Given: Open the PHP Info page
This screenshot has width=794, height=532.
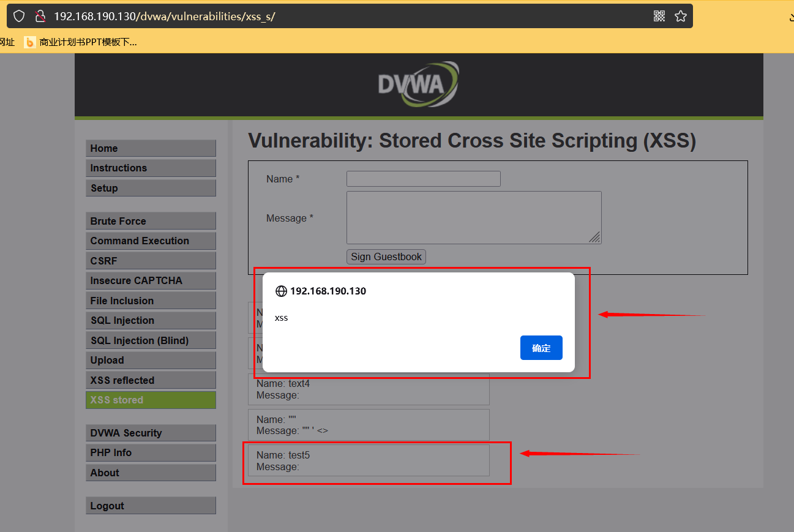Looking at the screenshot, I should click(x=151, y=452).
